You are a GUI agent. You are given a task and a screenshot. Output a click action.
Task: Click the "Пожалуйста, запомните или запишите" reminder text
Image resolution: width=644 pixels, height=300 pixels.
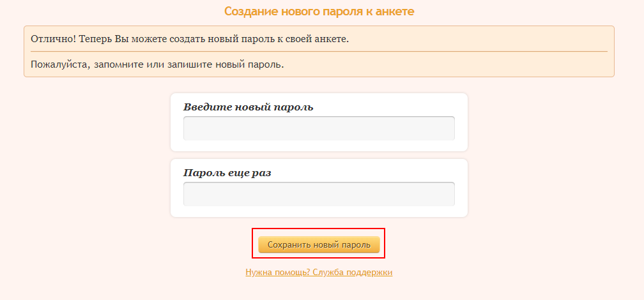pos(157,64)
